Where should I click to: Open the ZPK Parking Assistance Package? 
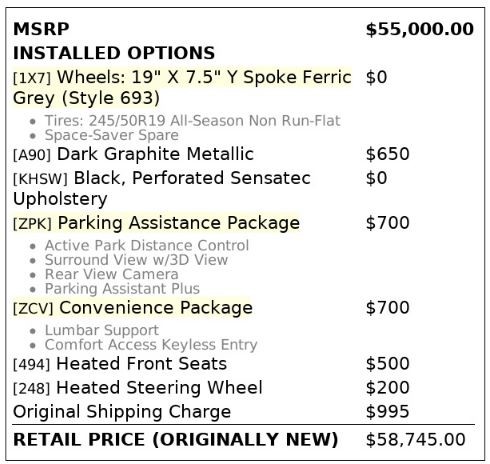156,223
